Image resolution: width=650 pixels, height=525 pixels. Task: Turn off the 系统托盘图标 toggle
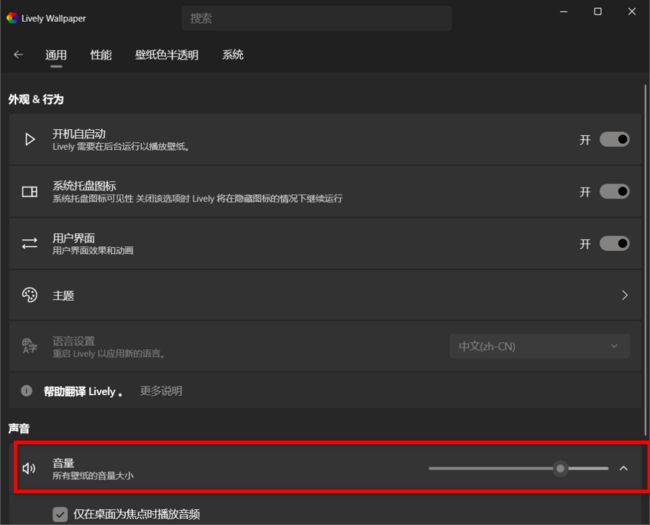coord(614,192)
